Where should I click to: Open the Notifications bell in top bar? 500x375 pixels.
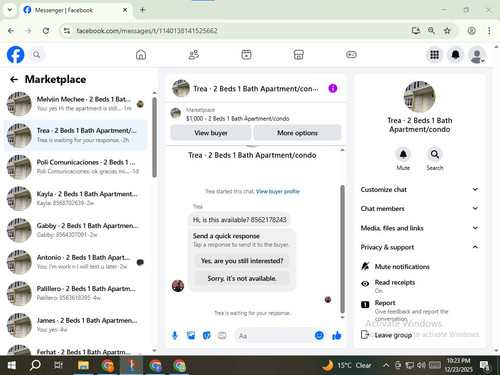click(455, 55)
